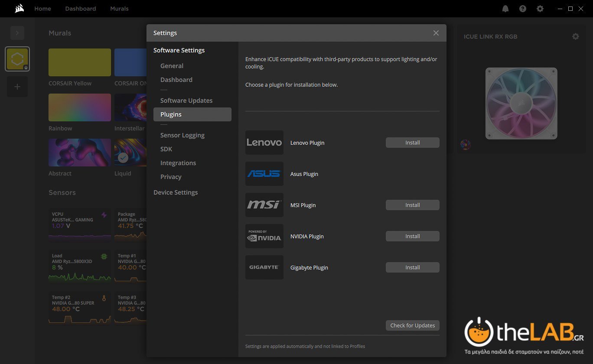Expand the left device sidebar chevron
This screenshot has width=593, height=364.
point(17,33)
